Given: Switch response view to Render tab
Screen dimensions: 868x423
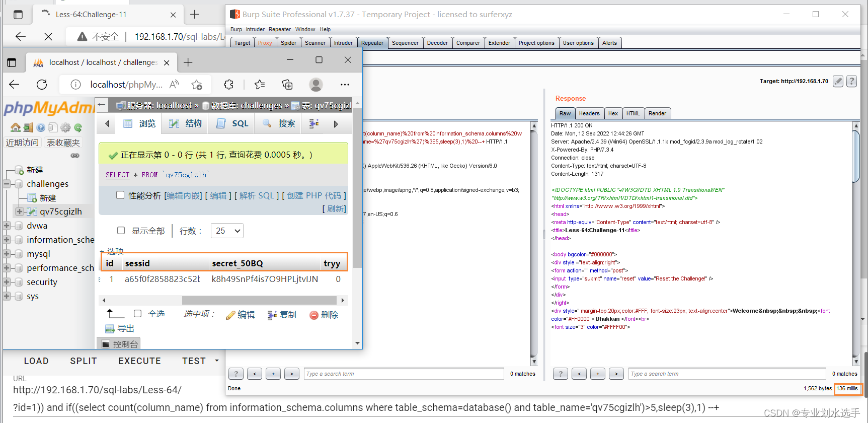Looking at the screenshot, I should click(x=657, y=113).
